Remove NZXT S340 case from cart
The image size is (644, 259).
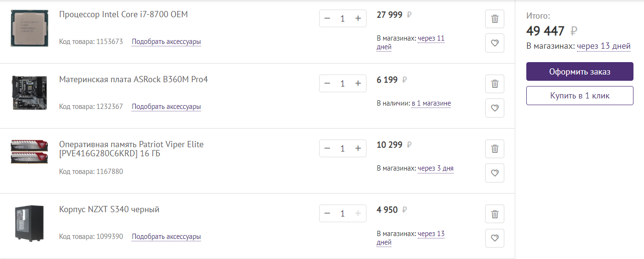tap(495, 214)
